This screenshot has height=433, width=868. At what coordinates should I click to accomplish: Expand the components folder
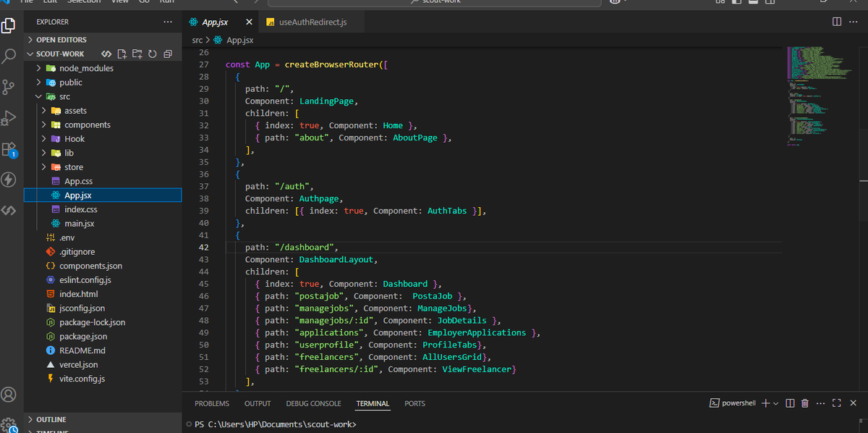pos(103,125)
